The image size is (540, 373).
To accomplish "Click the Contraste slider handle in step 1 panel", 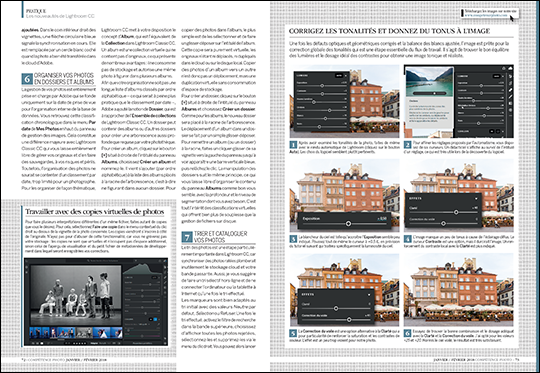I will coord(322,94).
